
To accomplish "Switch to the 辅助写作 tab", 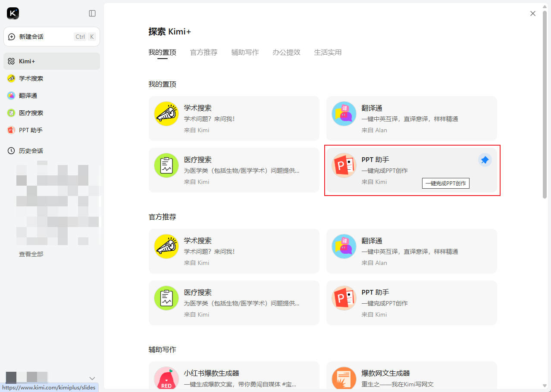I will 245,53.
